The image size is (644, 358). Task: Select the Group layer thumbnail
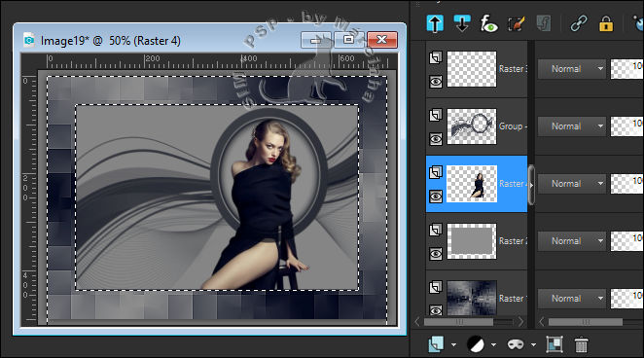point(472,126)
